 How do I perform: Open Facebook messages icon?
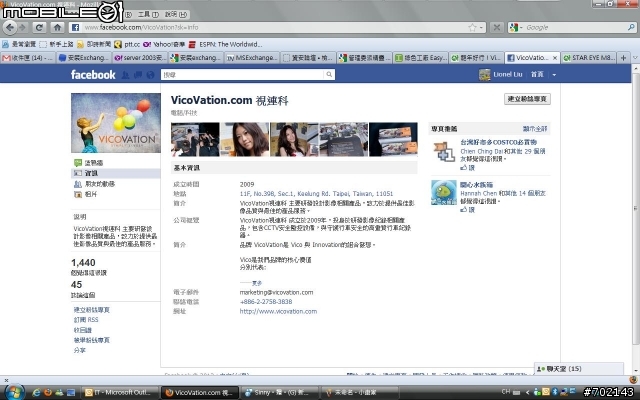tap(138, 75)
